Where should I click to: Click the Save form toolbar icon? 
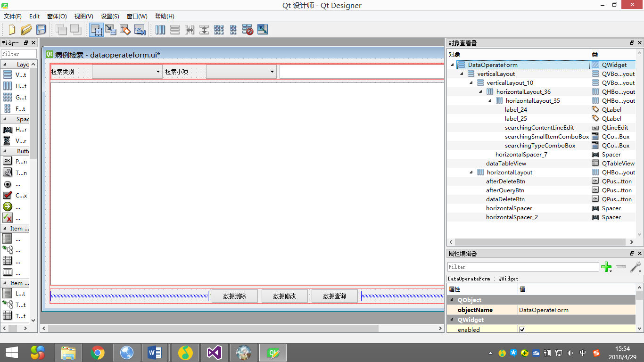point(41,30)
